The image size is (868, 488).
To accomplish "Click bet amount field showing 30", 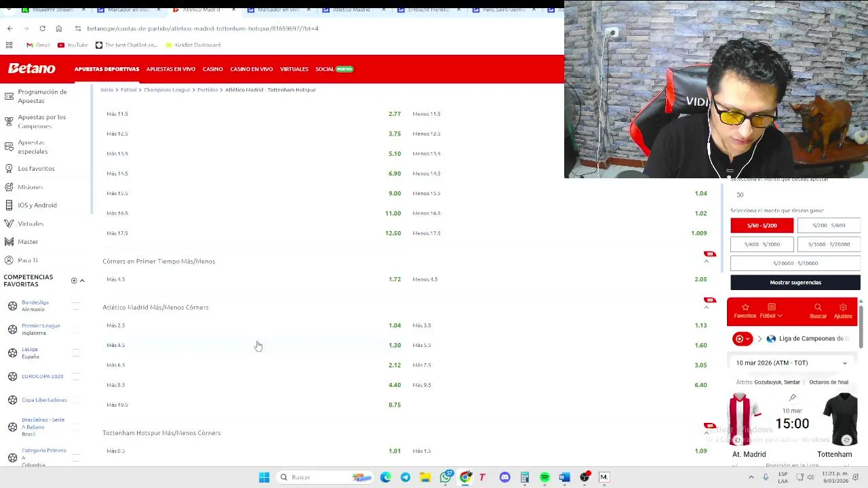I will point(795,195).
